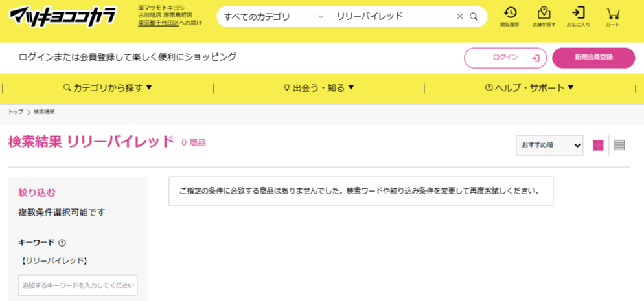
Task: Click the search box containing リリーバイレッド
Action: point(395,16)
